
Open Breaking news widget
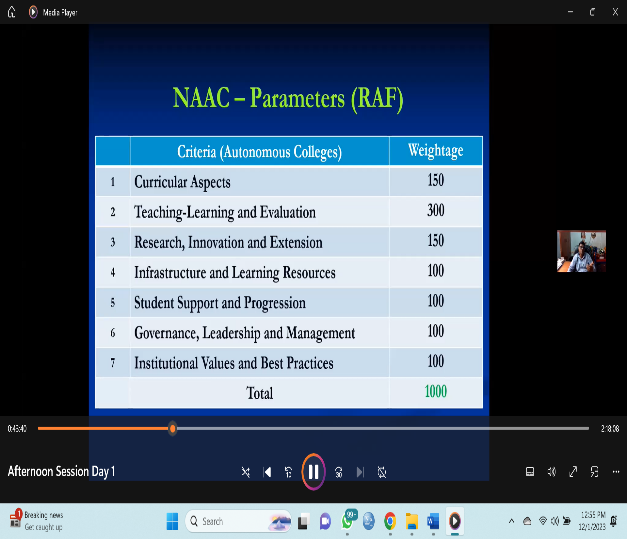(x=37, y=521)
